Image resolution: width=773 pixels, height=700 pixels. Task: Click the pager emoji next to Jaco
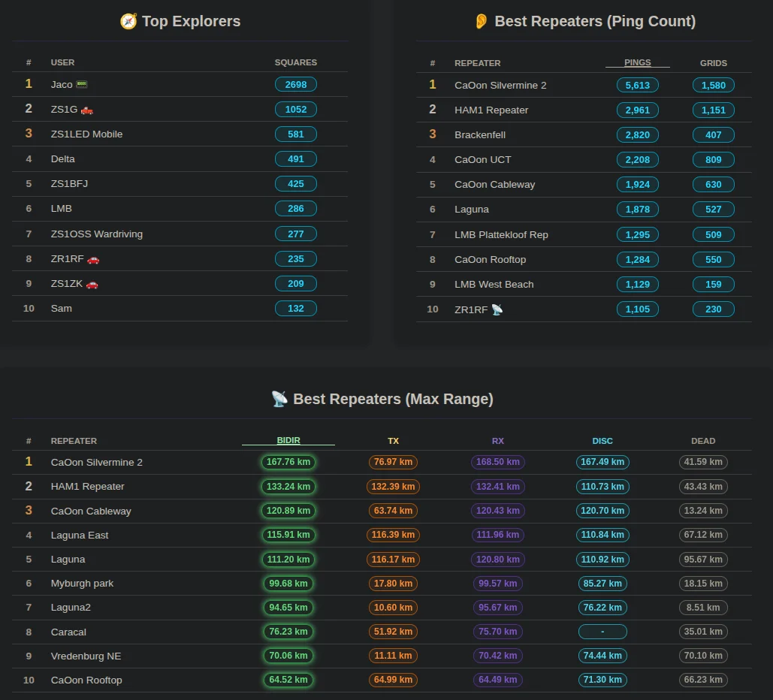coord(82,84)
